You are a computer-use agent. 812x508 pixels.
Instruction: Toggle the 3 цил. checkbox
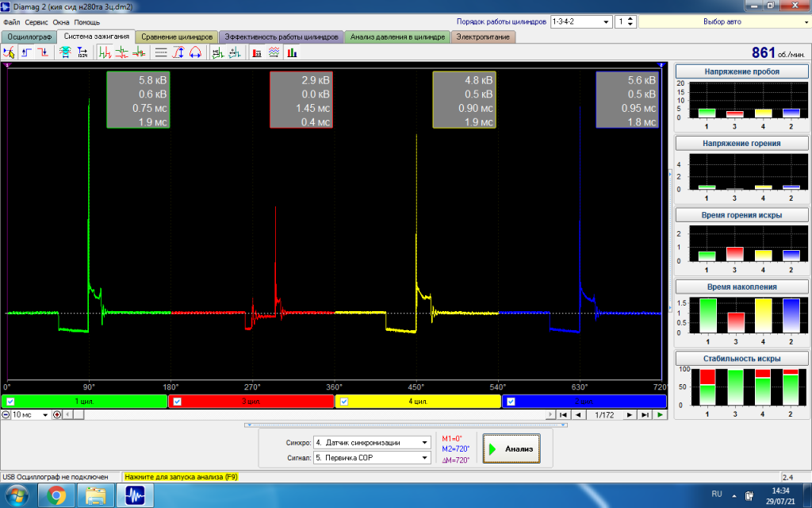177,401
